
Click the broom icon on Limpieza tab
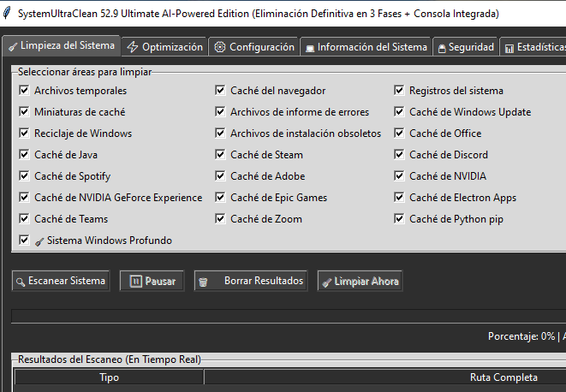pos(13,47)
